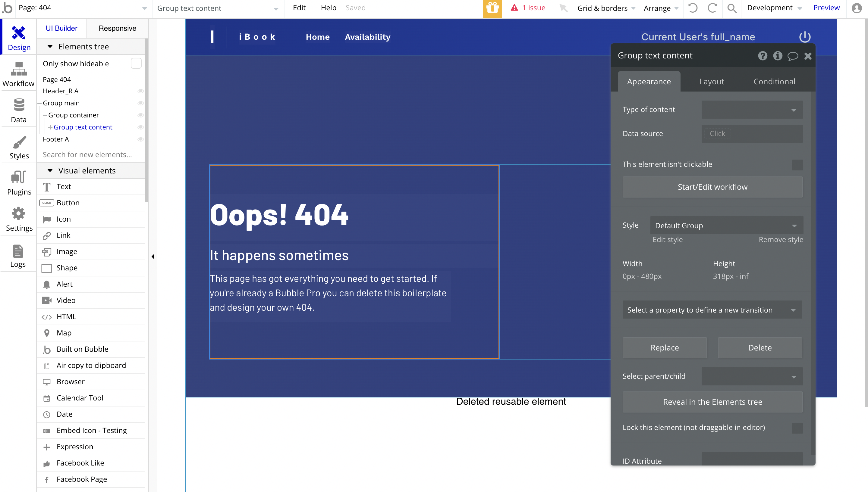Enable the Only show hideable checkbox

tap(136, 64)
